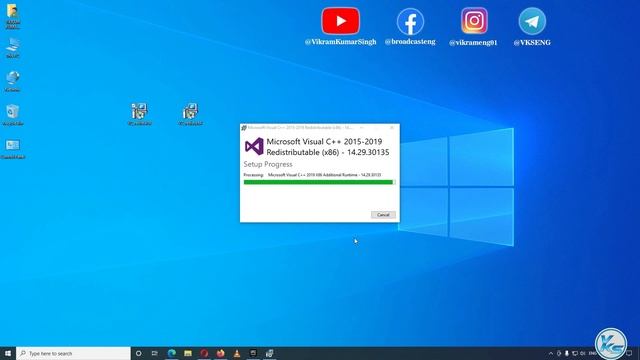Launch Firefox from the taskbar
The width and height of the screenshot is (640, 360).
pyautogui.click(x=220, y=353)
